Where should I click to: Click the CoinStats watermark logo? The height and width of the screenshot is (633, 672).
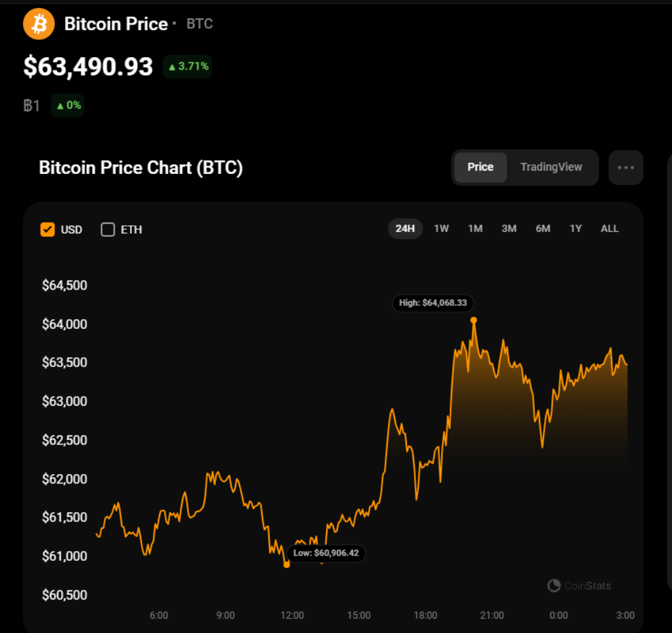pyautogui.click(x=579, y=585)
